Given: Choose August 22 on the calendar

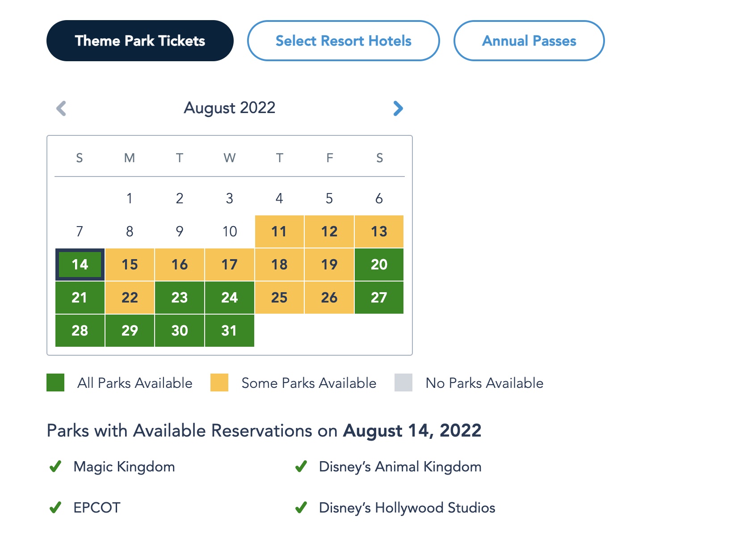Looking at the screenshot, I should [x=130, y=298].
